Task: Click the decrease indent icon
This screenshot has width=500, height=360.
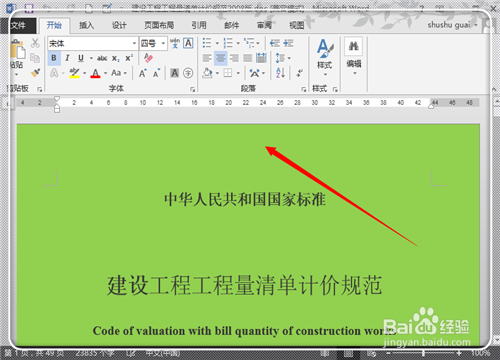Action: (x=275, y=43)
